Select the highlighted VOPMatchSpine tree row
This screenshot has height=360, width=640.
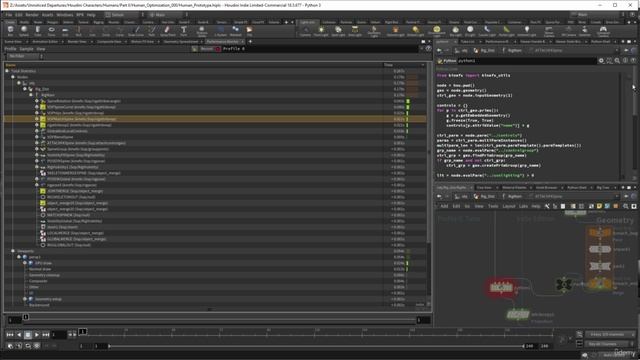point(215,119)
